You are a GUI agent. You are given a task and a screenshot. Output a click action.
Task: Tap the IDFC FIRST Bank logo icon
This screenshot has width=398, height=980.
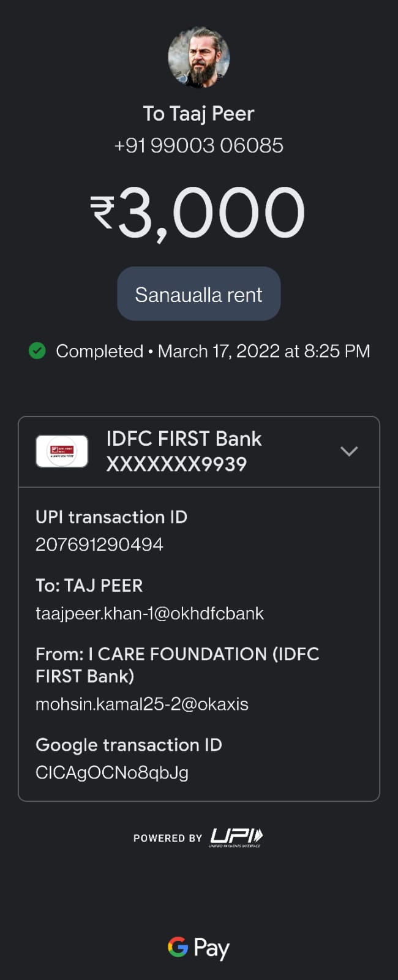[62, 451]
